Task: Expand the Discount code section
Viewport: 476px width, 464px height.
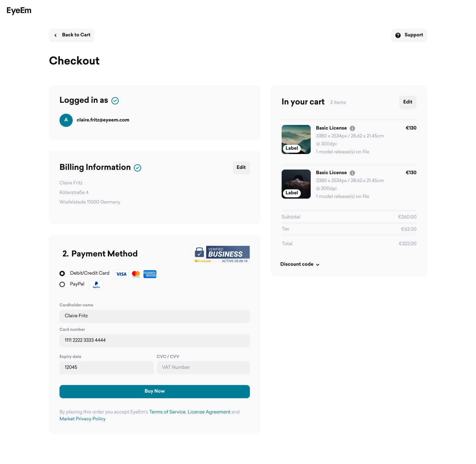Action: coord(300,264)
